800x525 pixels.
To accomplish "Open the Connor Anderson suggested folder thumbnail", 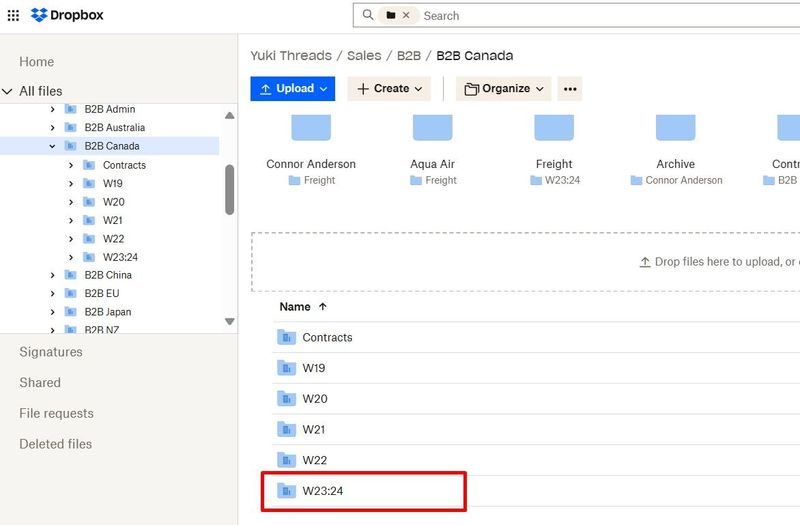I will (x=312, y=128).
